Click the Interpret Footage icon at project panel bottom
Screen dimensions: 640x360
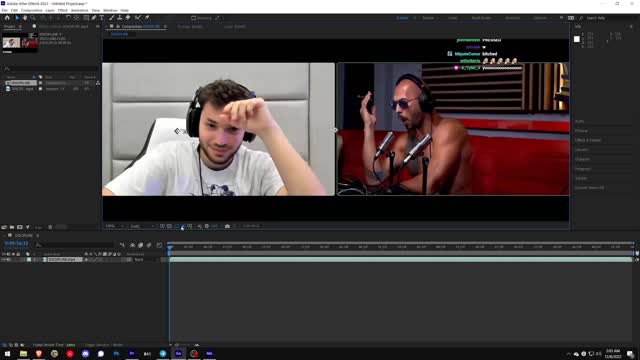tap(4, 227)
